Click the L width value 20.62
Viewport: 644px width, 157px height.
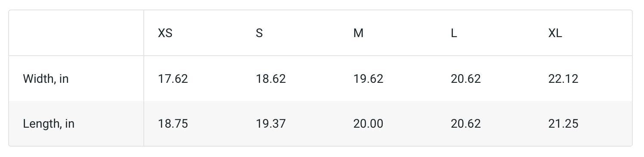466,79
